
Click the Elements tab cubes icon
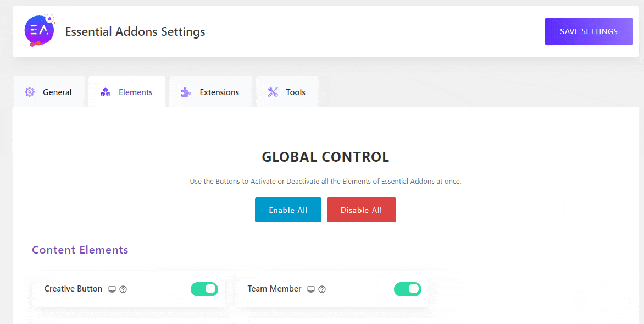(106, 92)
